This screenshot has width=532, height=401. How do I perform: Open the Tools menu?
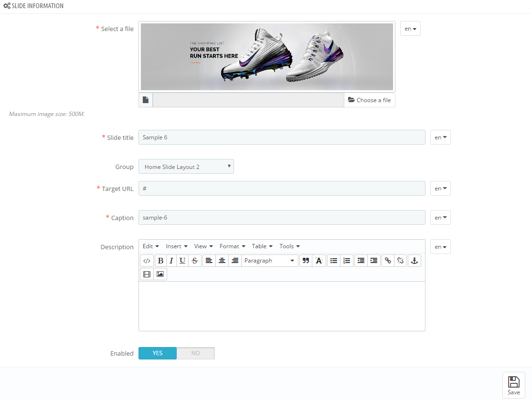(x=289, y=246)
